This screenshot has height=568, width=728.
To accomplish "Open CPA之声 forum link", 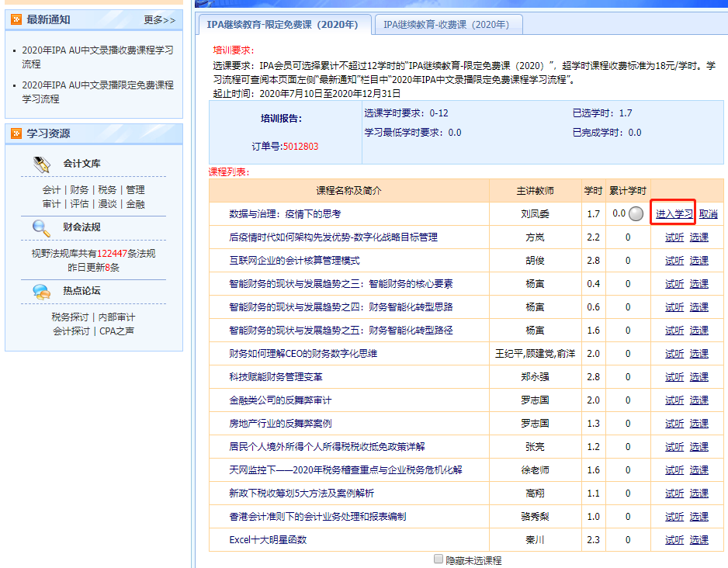I will [x=116, y=331].
